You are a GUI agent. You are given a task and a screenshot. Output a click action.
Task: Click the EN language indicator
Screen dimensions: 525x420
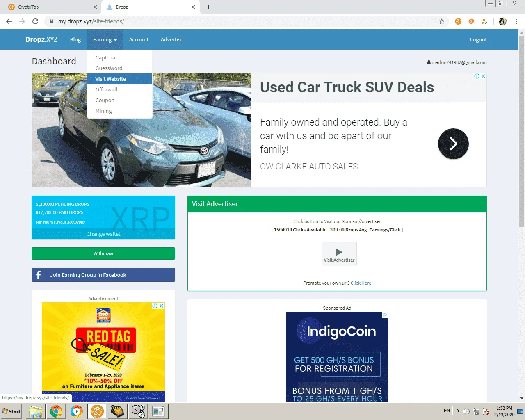click(447, 411)
